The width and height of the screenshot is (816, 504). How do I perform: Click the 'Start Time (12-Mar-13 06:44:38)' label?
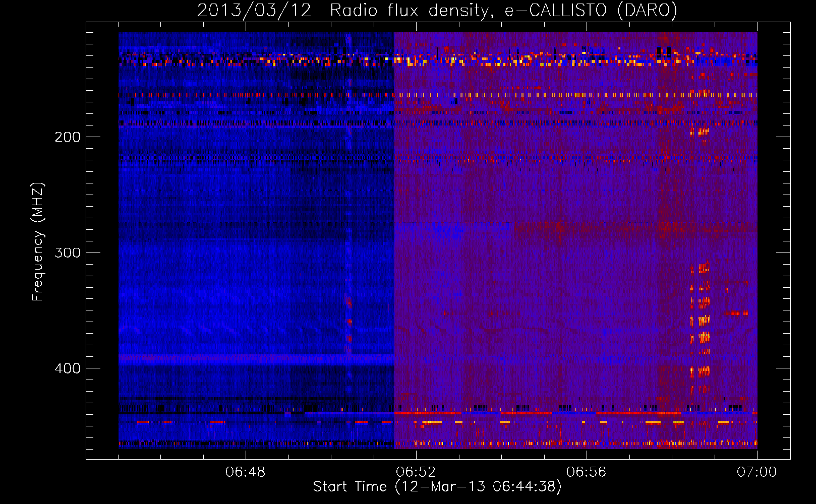[x=437, y=487]
